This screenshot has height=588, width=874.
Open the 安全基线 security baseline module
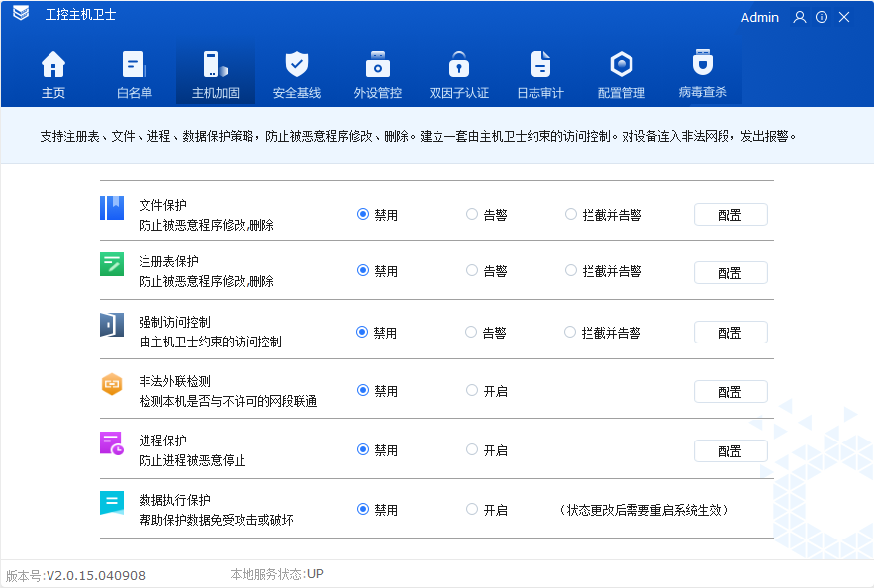(x=296, y=71)
